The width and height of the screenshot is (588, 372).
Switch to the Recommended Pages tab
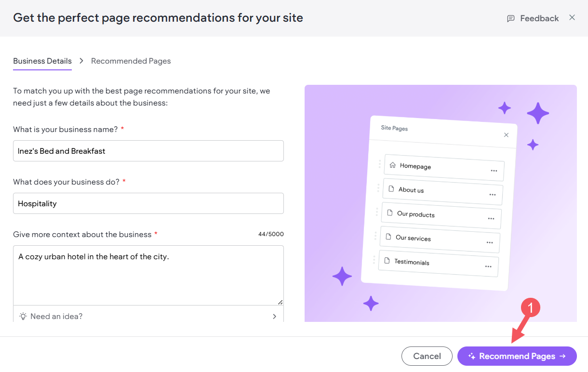click(x=131, y=61)
